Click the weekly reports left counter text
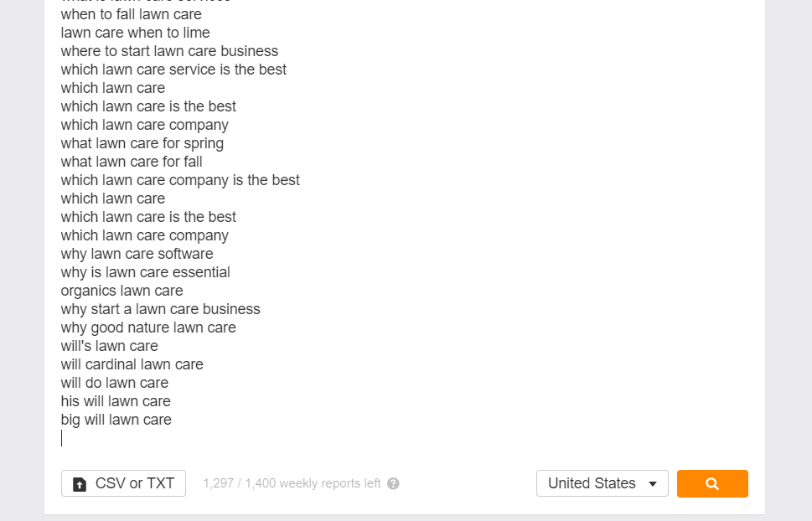812x521 pixels. pos(292,483)
